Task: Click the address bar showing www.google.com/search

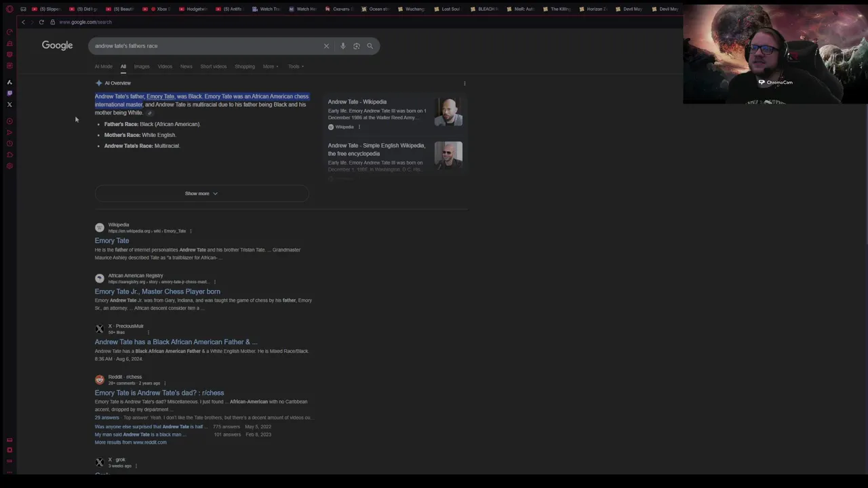Action: coord(85,22)
